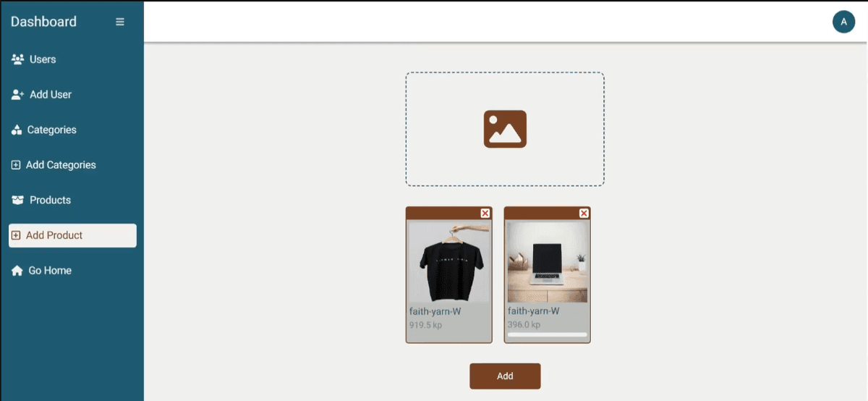The width and height of the screenshot is (868, 401).
Task: Select the Add Product menu item
Action: pos(72,235)
